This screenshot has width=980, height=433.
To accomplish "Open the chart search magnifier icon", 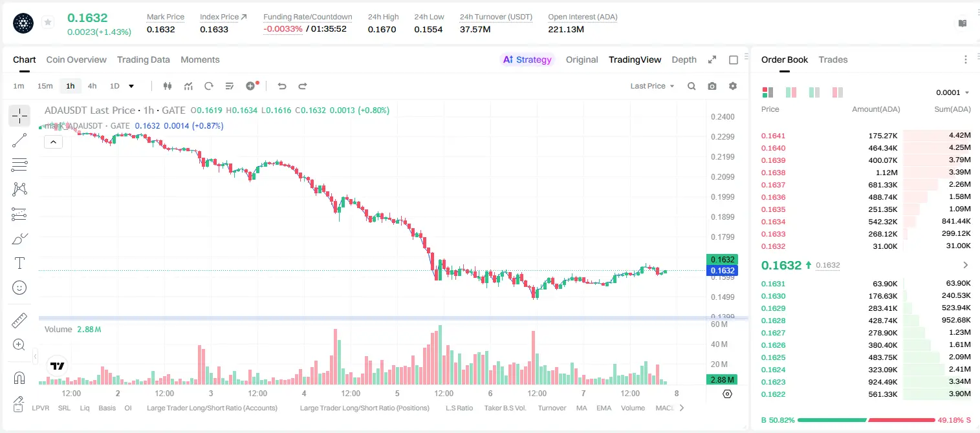I will (x=691, y=86).
